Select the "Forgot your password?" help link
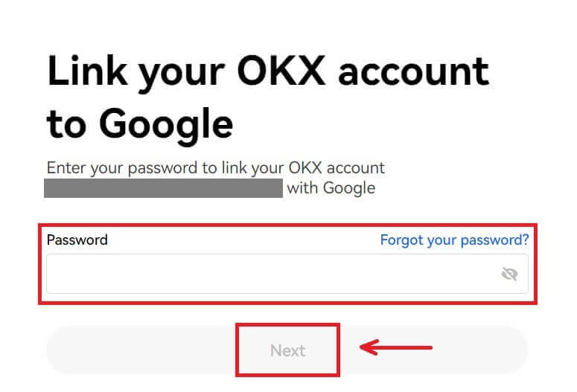The width and height of the screenshot is (577, 392). [454, 240]
